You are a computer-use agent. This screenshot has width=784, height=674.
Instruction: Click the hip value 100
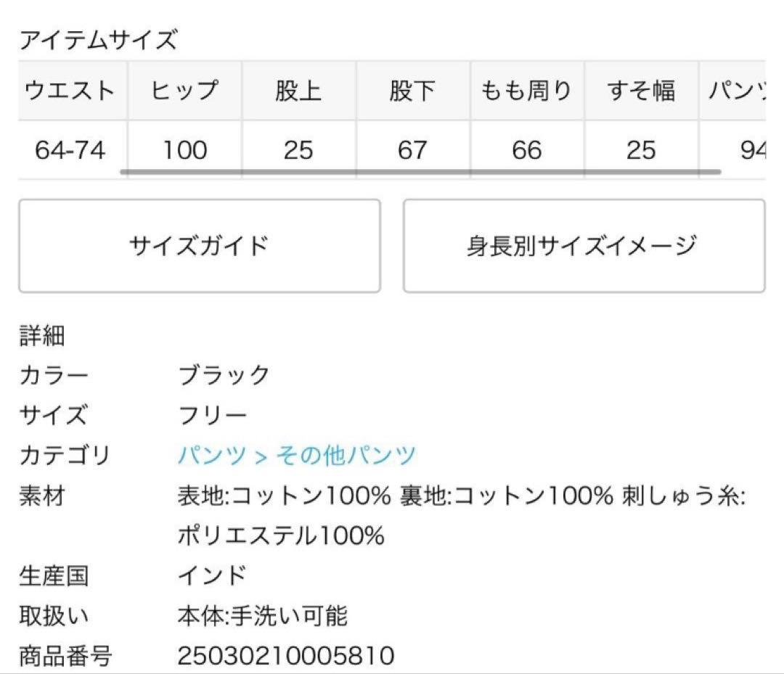(185, 151)
